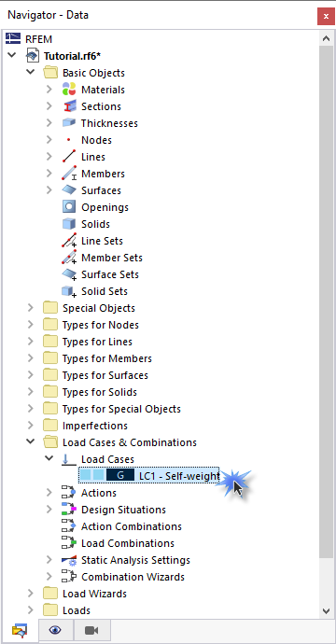The image size is (336, 644).
Task: Select LC1 - Self-weight load case
Action: pyautogui.click(x=149, y=476)
